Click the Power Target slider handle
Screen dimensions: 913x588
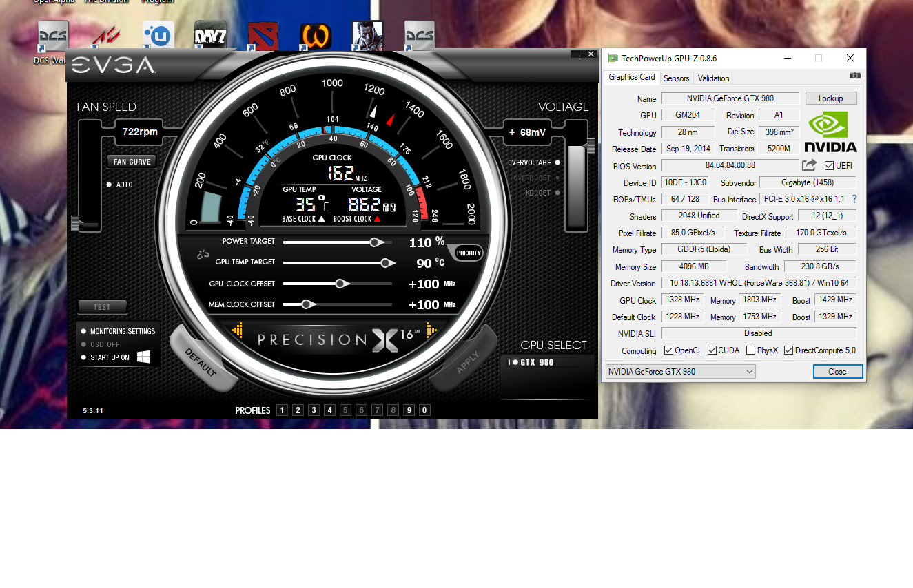pyautogui.click(x=376, y=242)
